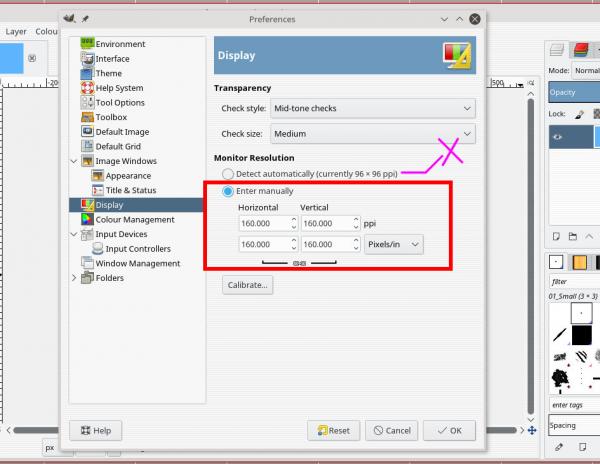Click the Calibrate... button
The image size is (600, 464).
[x=248, y=285]
